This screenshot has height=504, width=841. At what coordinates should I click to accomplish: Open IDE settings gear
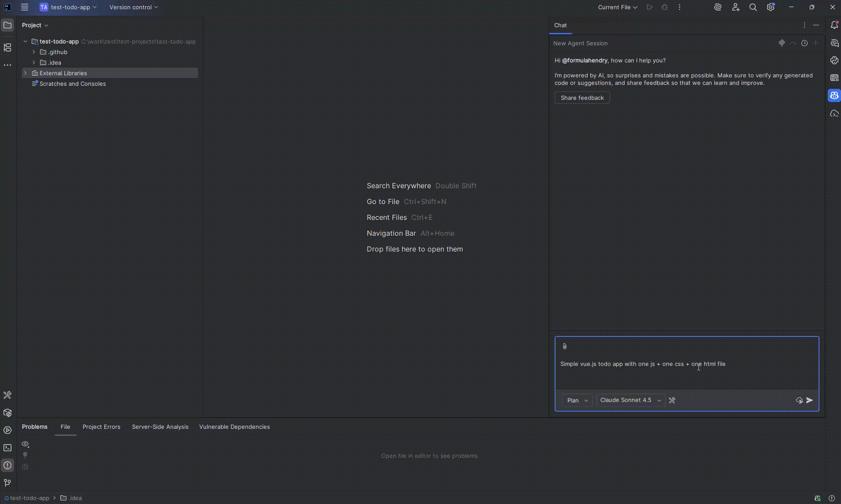click(x=771, y=7)
